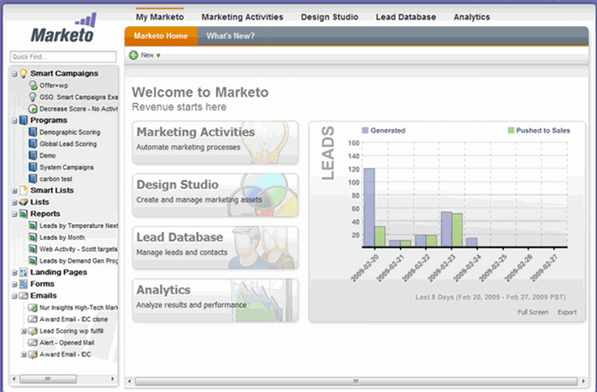Click the Decrease Score campaign icon

pos(33,109)
